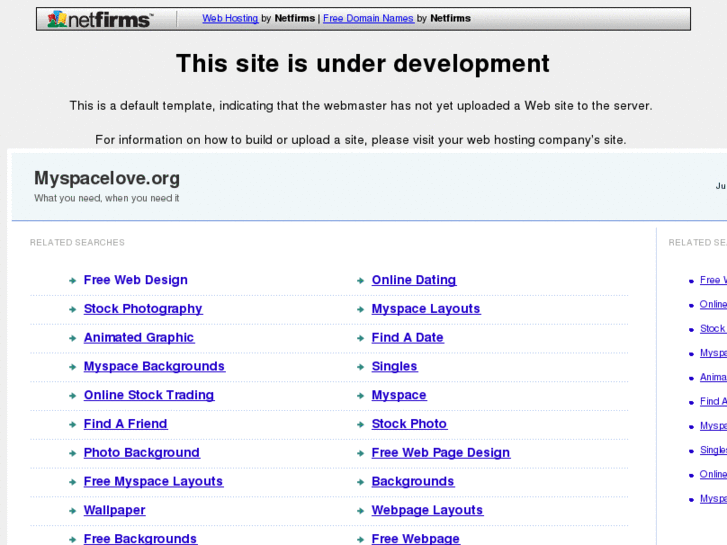Open the Myspace Layouts link
The height and width of the screenshot is (545, 727).
point(426,309)
